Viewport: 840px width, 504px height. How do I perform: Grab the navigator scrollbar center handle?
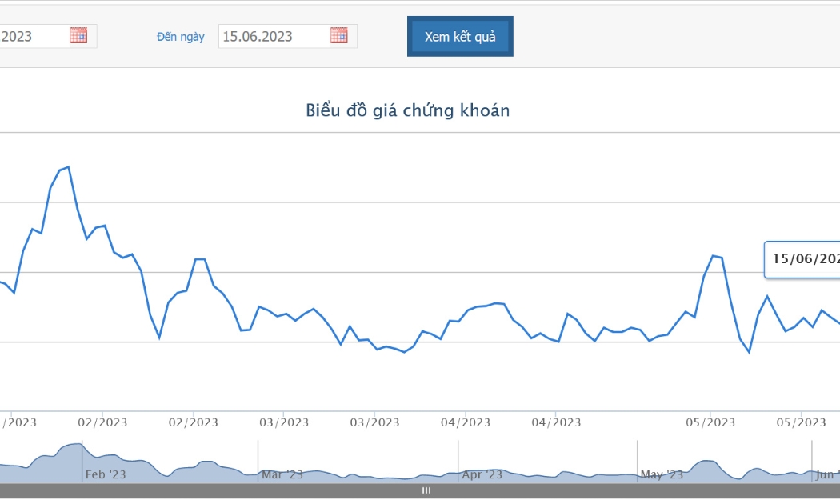point(426,490)
